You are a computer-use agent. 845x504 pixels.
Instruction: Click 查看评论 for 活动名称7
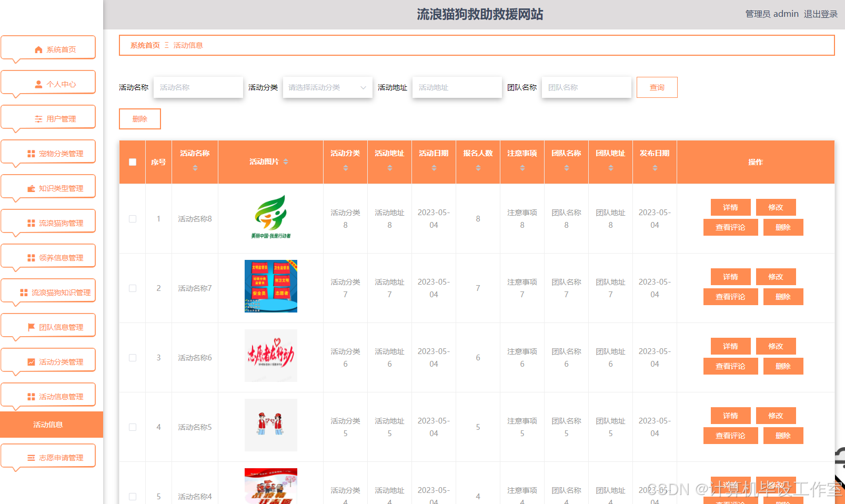coord(731,297)
